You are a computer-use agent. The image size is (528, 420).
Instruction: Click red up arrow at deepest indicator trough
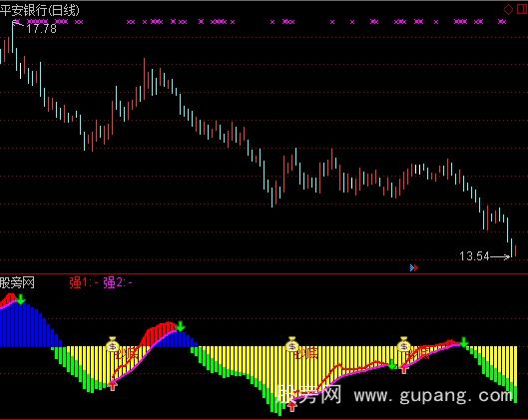click(x=292, y=406)
